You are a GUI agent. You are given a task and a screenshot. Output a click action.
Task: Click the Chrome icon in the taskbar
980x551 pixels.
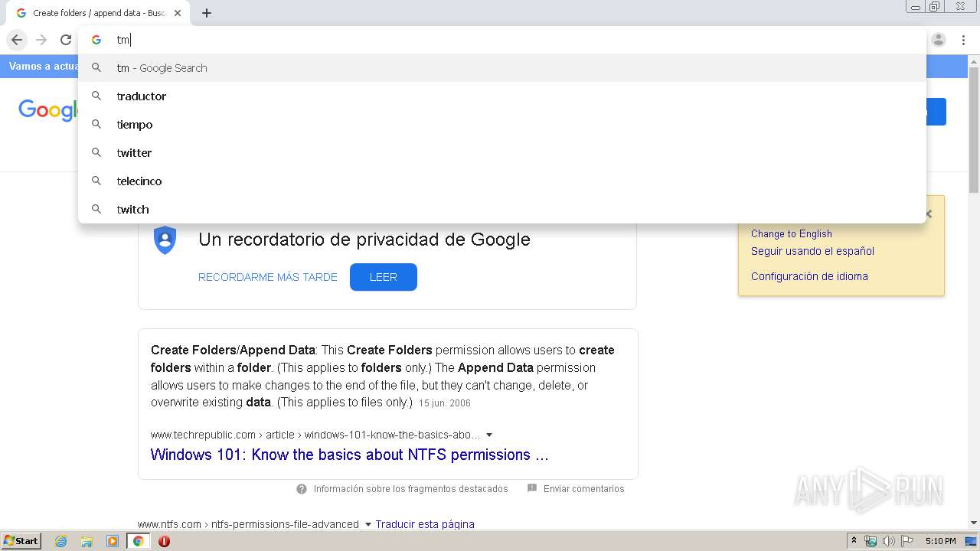coord(138,541)
